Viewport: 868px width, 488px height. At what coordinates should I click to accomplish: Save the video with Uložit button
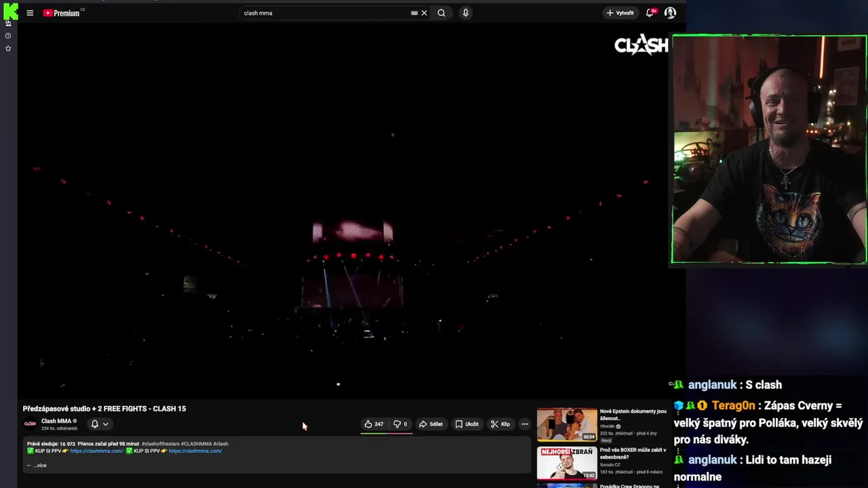click(x=467, y=424)
